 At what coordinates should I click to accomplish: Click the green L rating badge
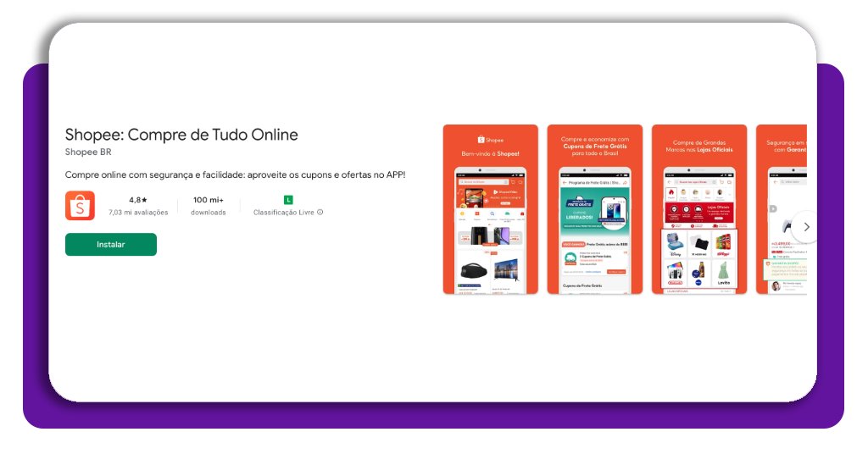[x=288, y=200]
